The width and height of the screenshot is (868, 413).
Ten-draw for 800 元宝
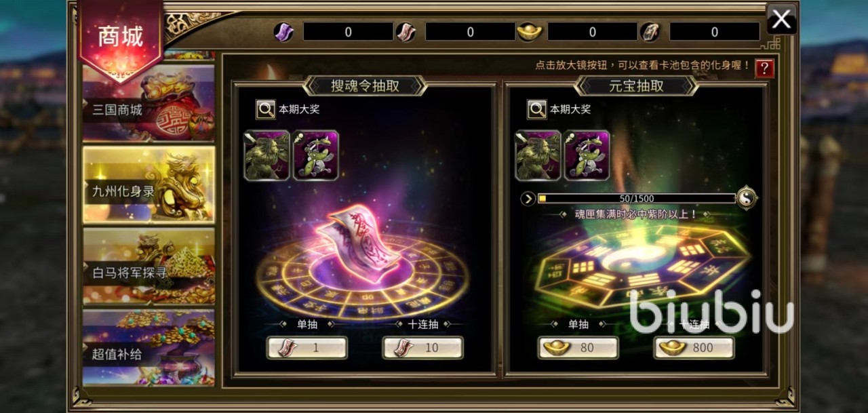[x=694, y=348]
